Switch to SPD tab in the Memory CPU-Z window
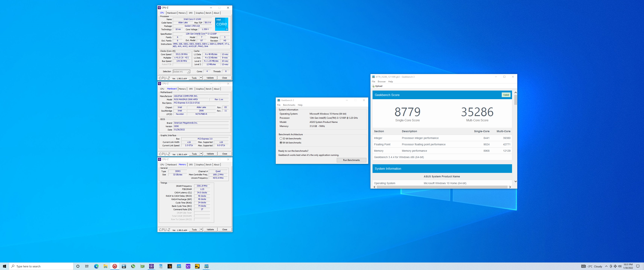 click(x=191, y=165)
